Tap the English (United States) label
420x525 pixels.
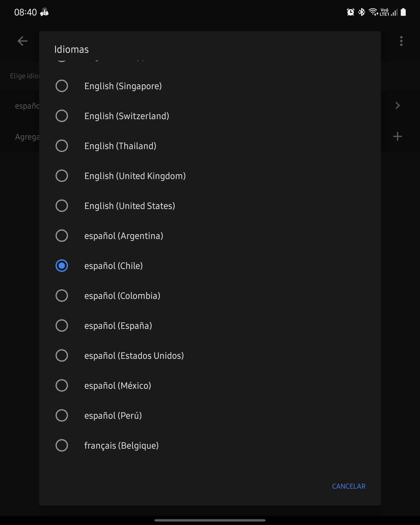(130, 206)
